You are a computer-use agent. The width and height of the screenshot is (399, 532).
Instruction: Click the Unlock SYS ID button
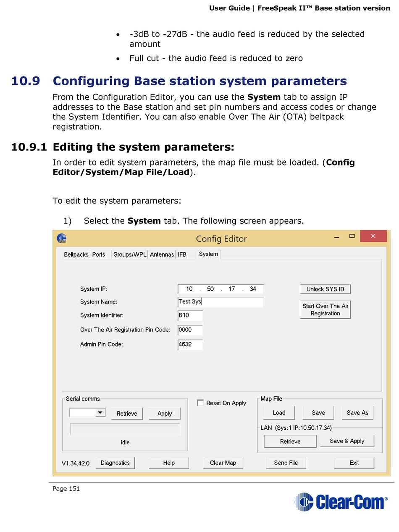click(325, 289)
